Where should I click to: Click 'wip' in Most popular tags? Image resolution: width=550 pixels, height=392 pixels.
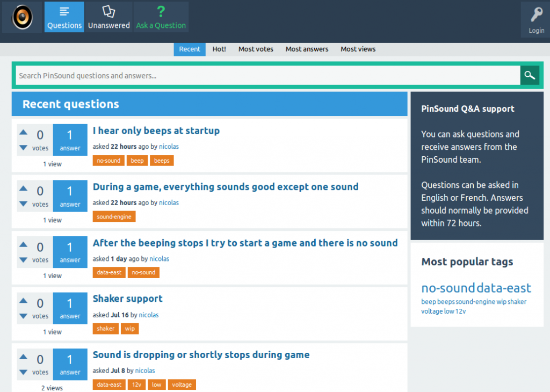point(501,302)
